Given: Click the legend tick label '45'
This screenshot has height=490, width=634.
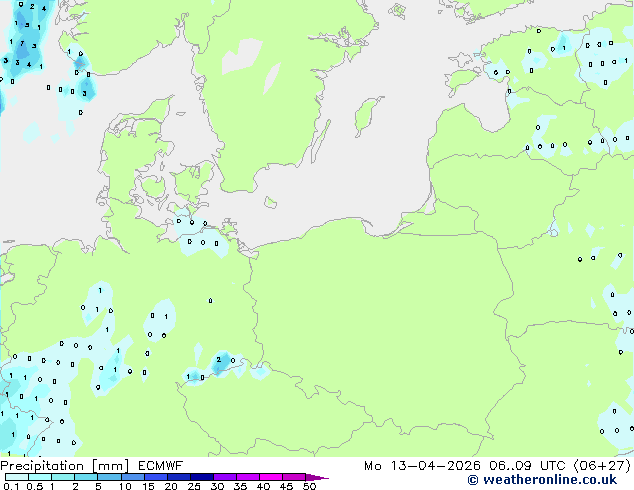Looking at the screenshot, I should tap(286, 486).
